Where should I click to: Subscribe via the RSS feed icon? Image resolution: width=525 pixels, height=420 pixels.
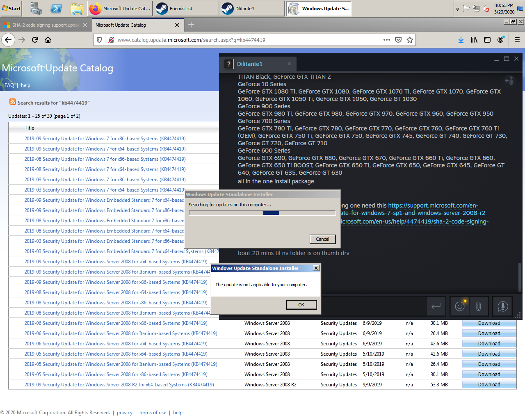(x=13, y=102)
